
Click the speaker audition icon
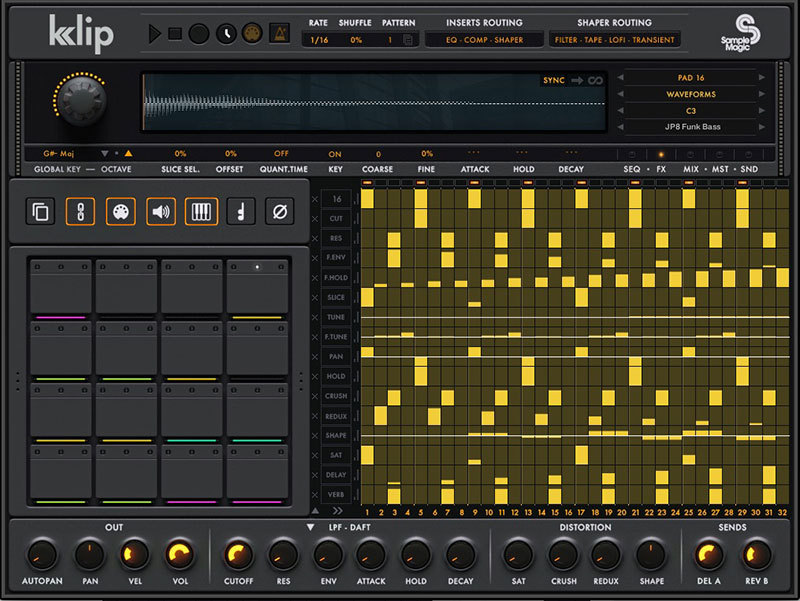(160, 212)
